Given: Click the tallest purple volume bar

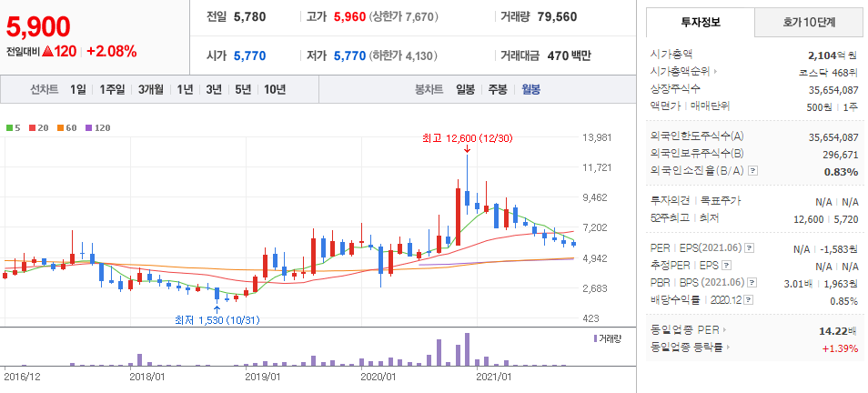Looking at the screenshot, I should point(468,349).
